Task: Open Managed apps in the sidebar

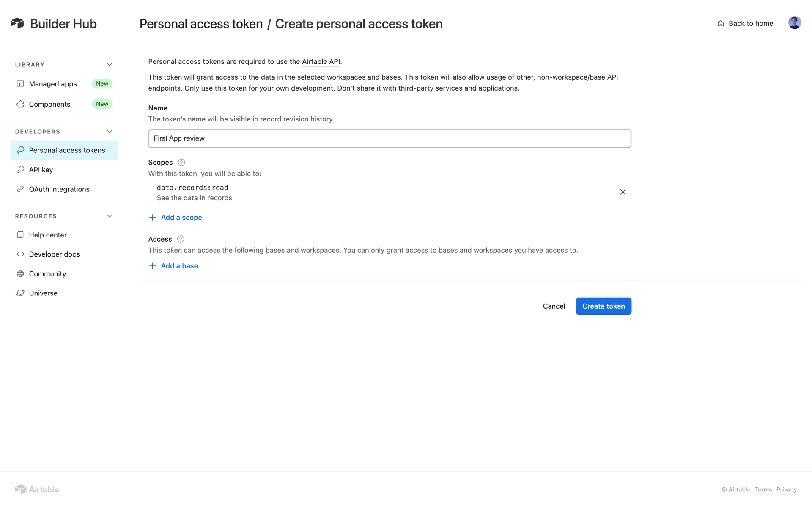Action: tap(53, 84)
